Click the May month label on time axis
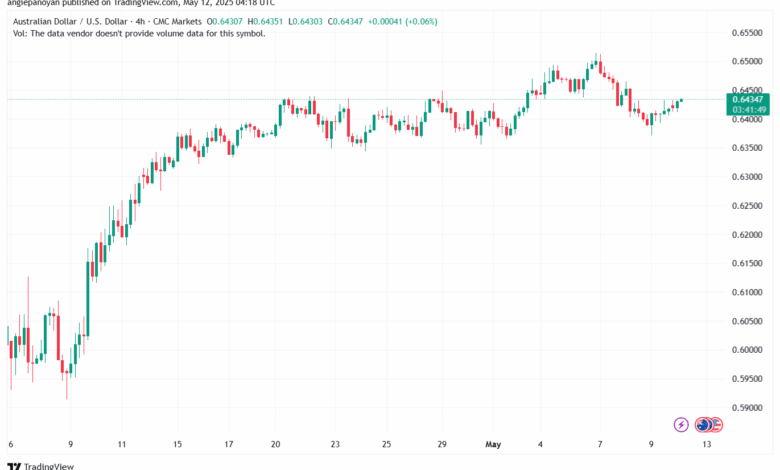The height and width of the screenshot is (470, 780). coord(493,445)
